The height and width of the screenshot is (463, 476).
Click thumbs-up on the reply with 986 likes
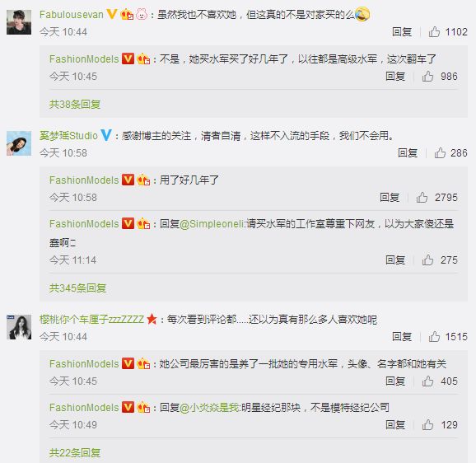[x=427, y=76]
